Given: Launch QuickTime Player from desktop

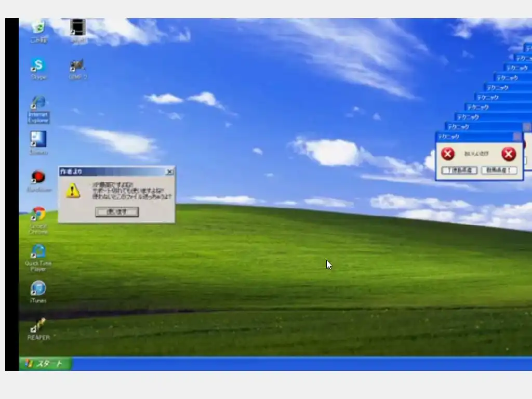Looking at the screenshot, I should click(38, 258).
